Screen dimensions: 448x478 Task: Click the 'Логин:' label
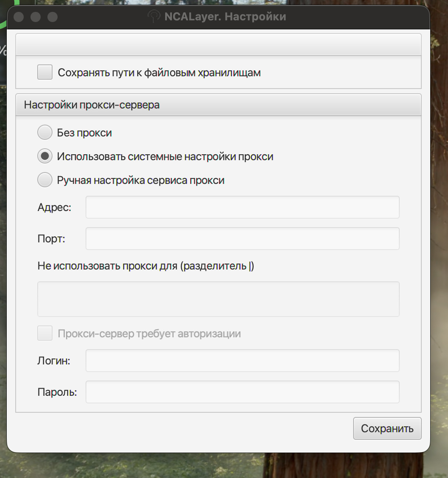coord(54,361)
